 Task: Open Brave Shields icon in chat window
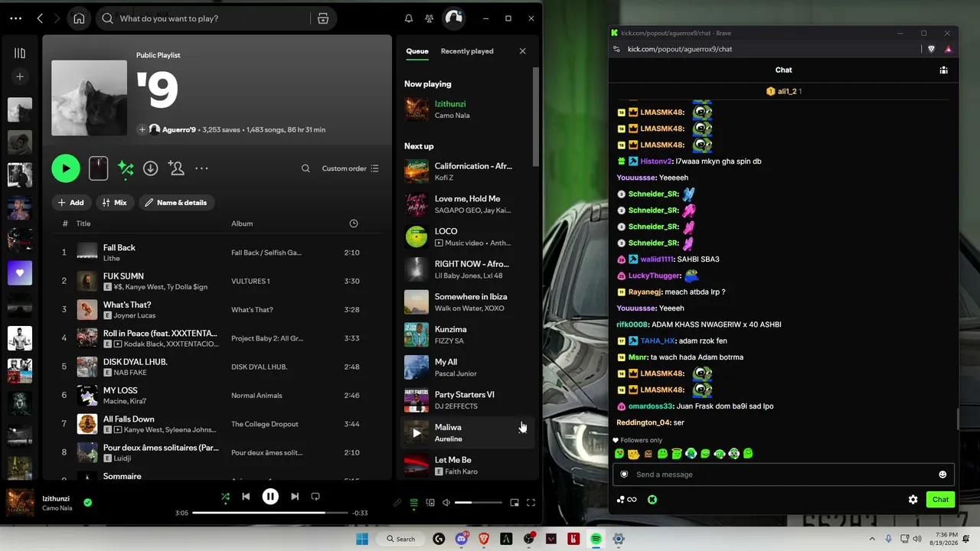(931, 49)
